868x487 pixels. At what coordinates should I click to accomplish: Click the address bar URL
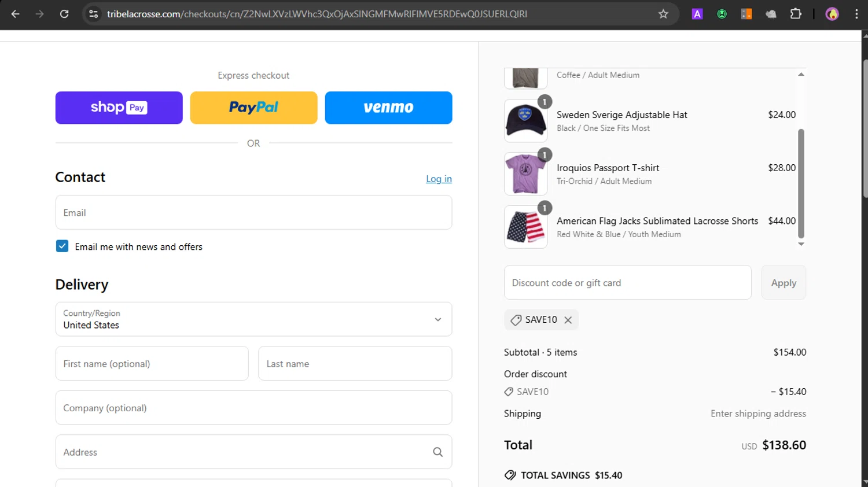click(317, 14)
